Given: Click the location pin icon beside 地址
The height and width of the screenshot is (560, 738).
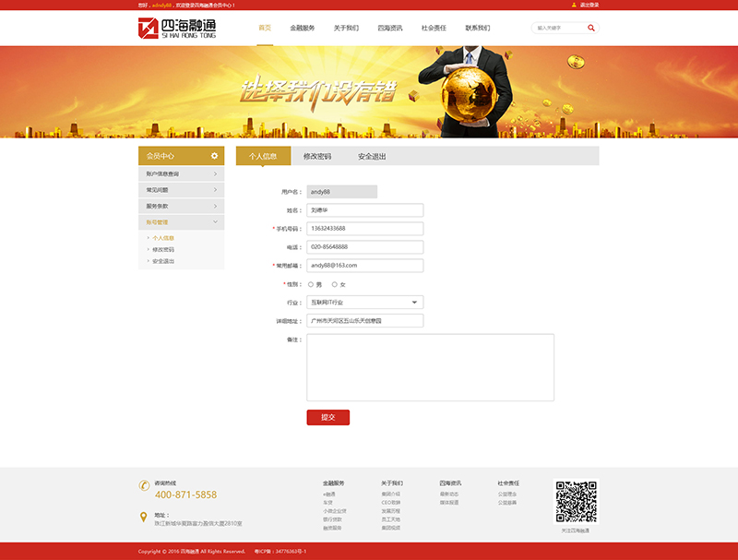Looking at the screenshot, I should click(144, 518).
